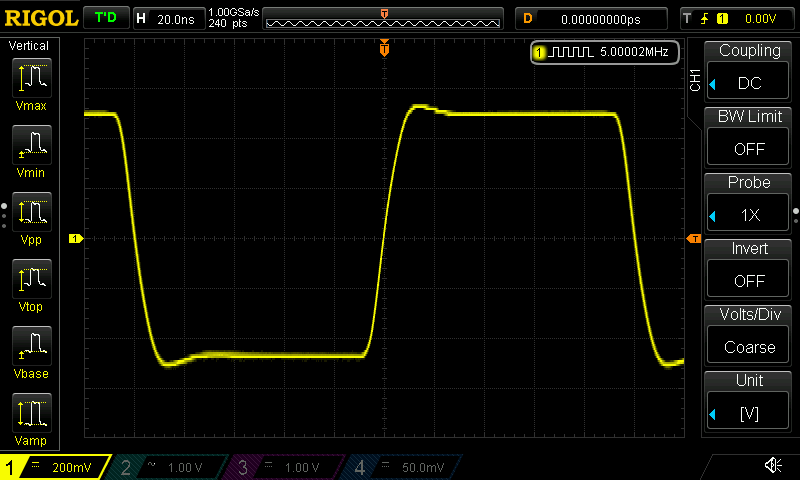Select the Vmax measurement icon
The image size is (800, 480).
[x=33, y=84]
